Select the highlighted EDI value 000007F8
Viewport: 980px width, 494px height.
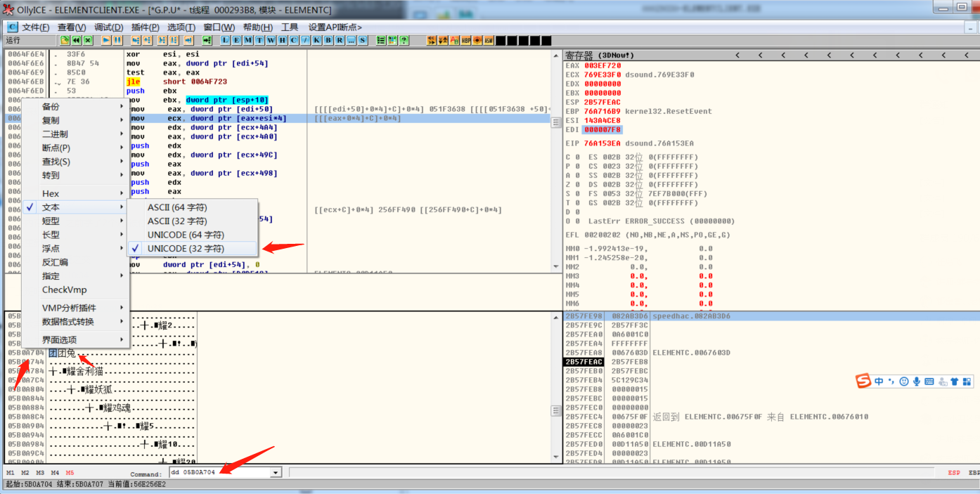[x=602, y=130]
